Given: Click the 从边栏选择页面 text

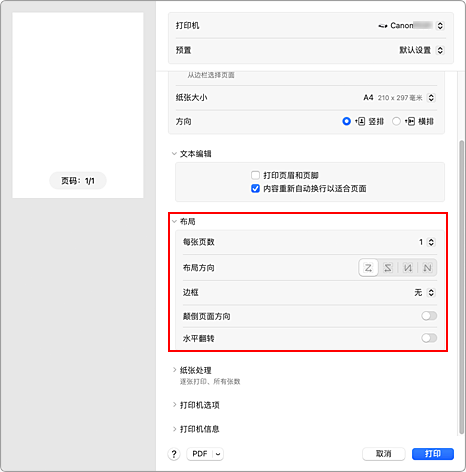Looking at the screenshot, I should (x=211, y=75).
